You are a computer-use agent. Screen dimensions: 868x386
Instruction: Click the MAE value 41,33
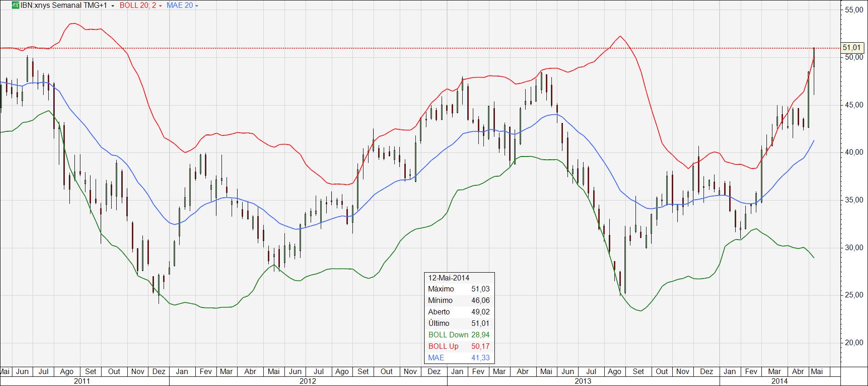[x=481, y=358]
